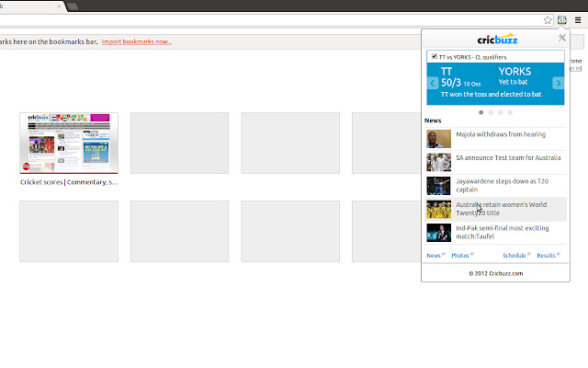Open the Schedule link in popup footer

click(514, 255)
